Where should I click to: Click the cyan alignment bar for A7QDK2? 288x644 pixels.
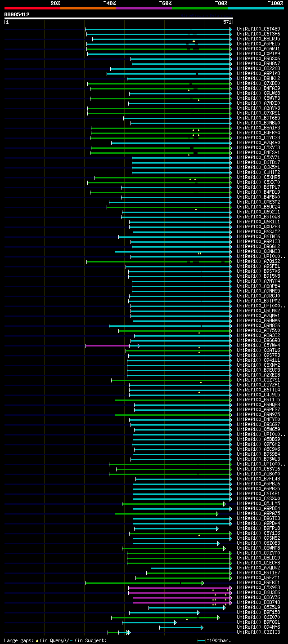[x=191, y=568]
